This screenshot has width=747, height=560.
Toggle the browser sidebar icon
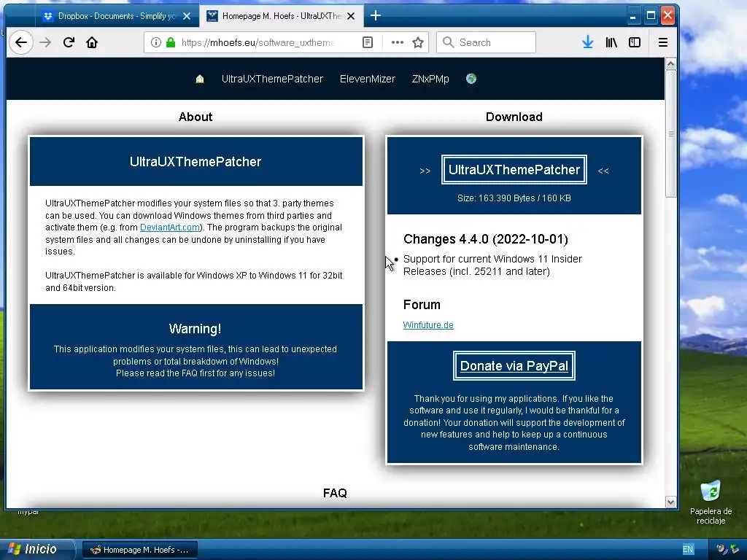[x=634, y=42]
